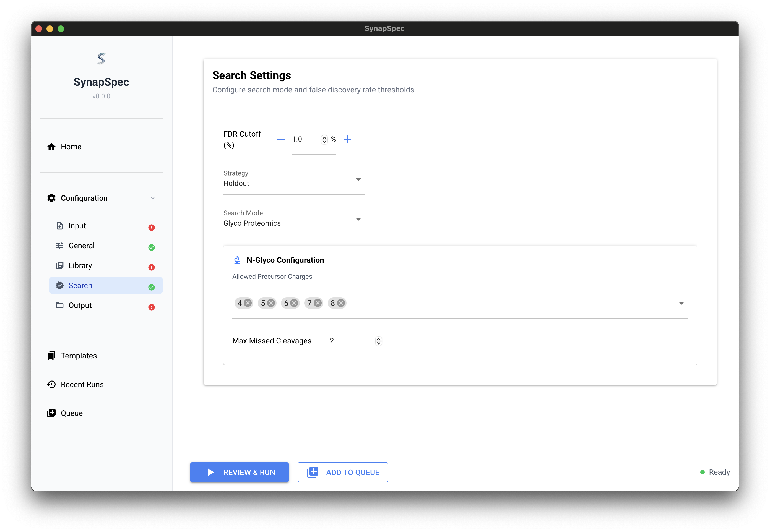Viewport: 770px width, 532px height.
Task: Remove charge 4 chip
Action: [x=248, y=303]
